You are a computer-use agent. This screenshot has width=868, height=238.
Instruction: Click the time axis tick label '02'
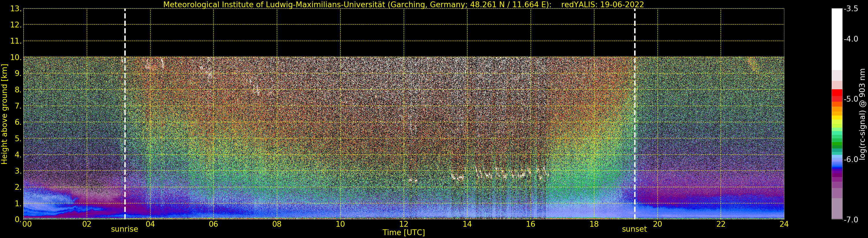87,224
